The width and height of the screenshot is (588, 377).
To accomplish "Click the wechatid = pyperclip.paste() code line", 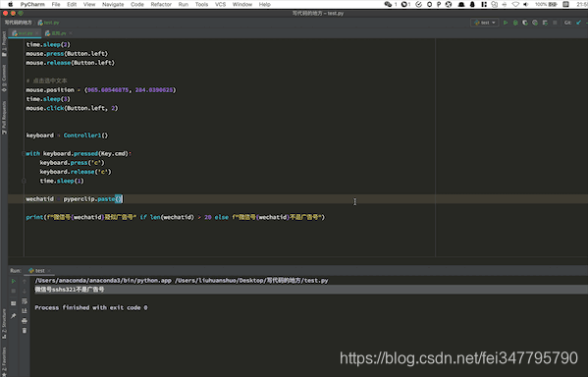I will (75, 199).
